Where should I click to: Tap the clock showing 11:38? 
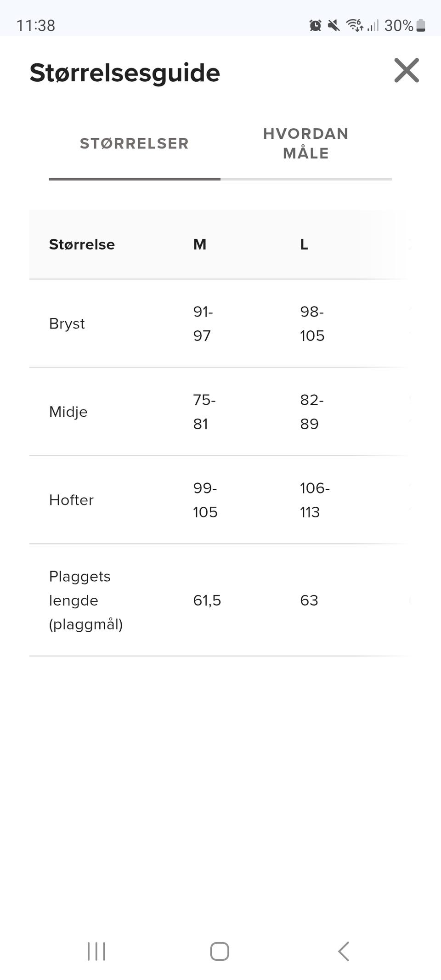pos(36,25)
